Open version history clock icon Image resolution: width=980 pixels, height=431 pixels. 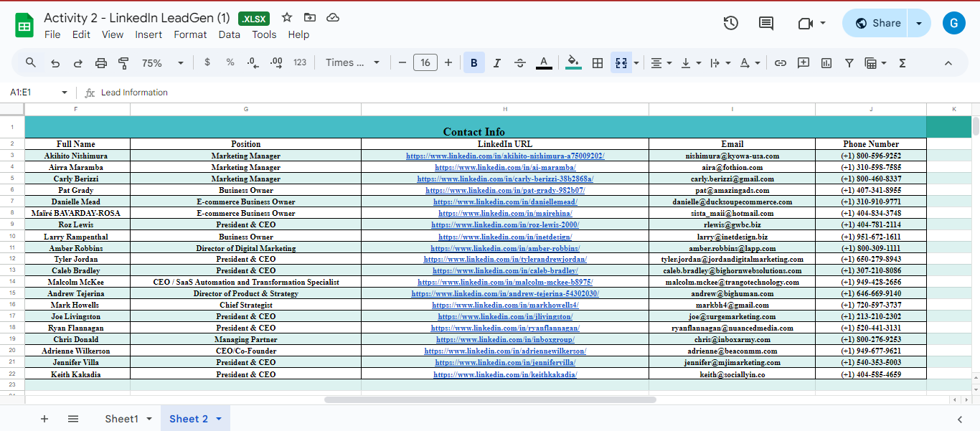click(x=730, y=23)
